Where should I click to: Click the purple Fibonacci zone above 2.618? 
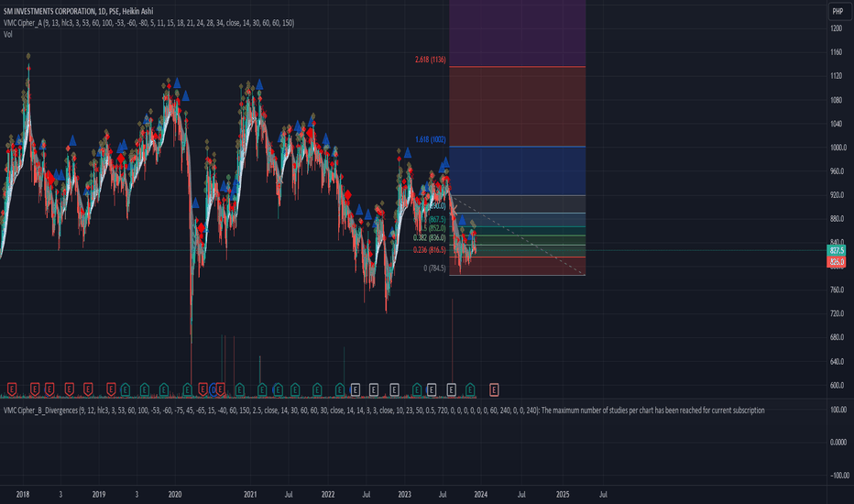[x=518, y=33]
